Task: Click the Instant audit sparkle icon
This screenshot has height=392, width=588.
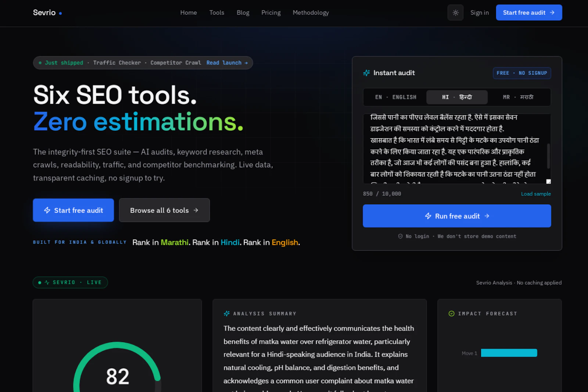Action: pos(366,73)
